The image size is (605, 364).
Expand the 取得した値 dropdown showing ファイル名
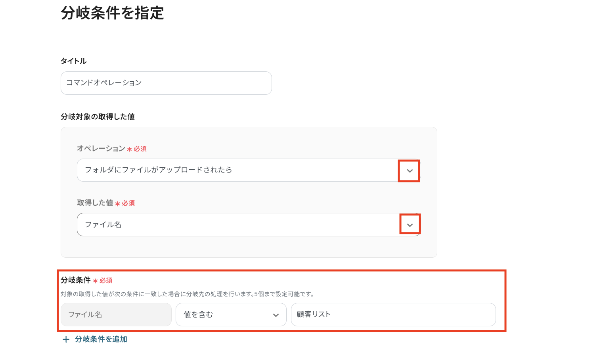point(238,225)
